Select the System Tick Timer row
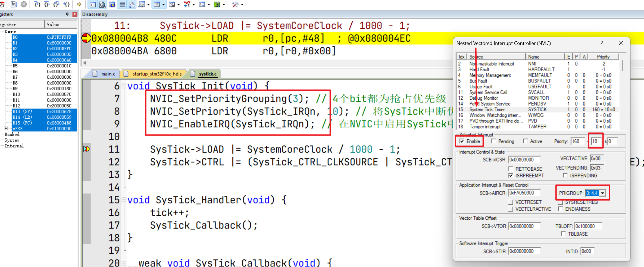The height and width of the screenshot is (267, 644). [x=538, y=109]
